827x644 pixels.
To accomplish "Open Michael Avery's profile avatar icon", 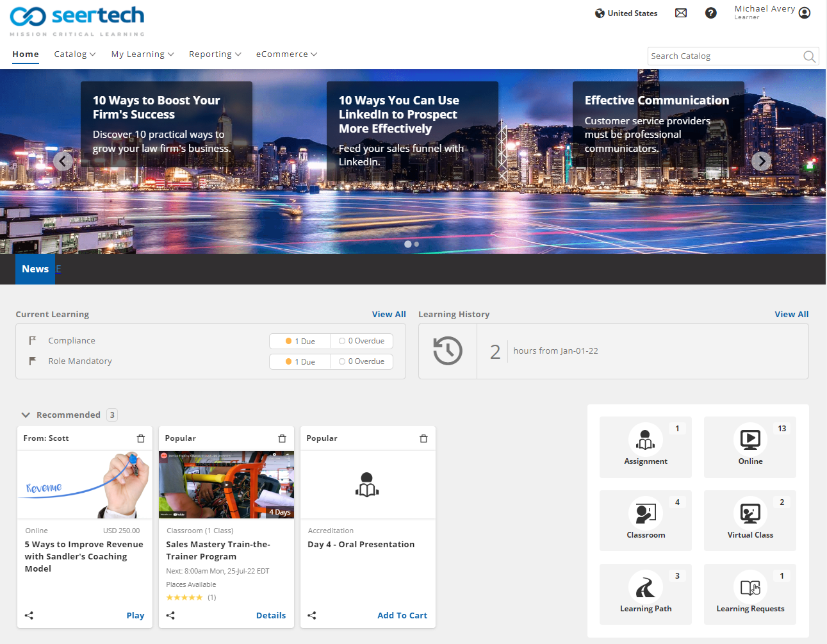I will tap(805, 13).
